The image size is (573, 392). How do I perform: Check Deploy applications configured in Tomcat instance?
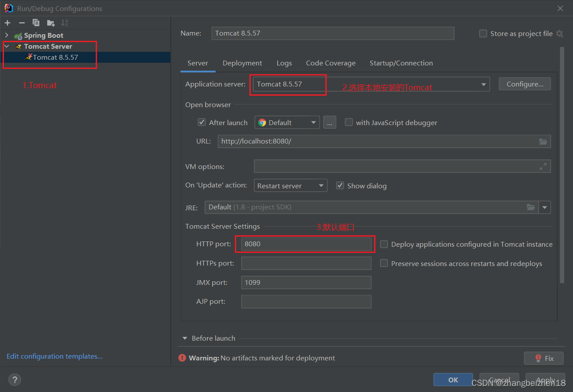pyautogui.click(x=384, y=244)
